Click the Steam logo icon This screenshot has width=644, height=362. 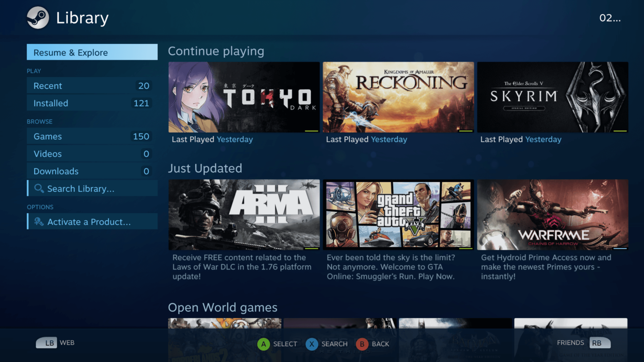(x=38, y=18)
